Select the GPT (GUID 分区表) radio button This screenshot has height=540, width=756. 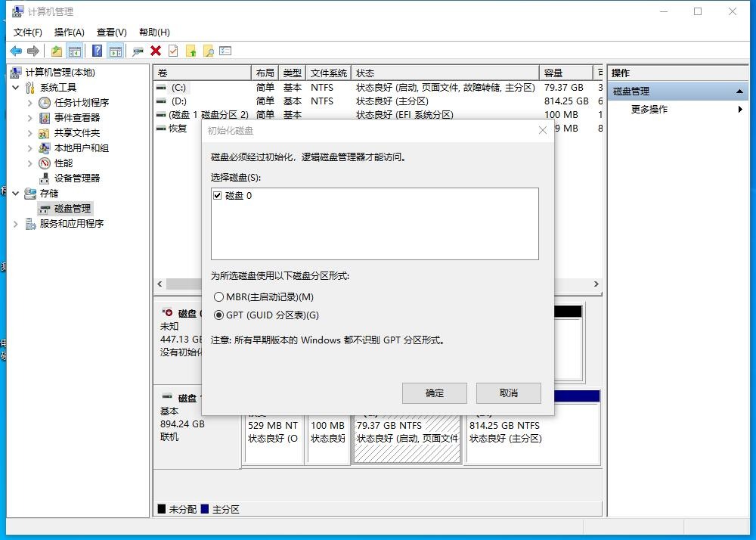[219, 315]
